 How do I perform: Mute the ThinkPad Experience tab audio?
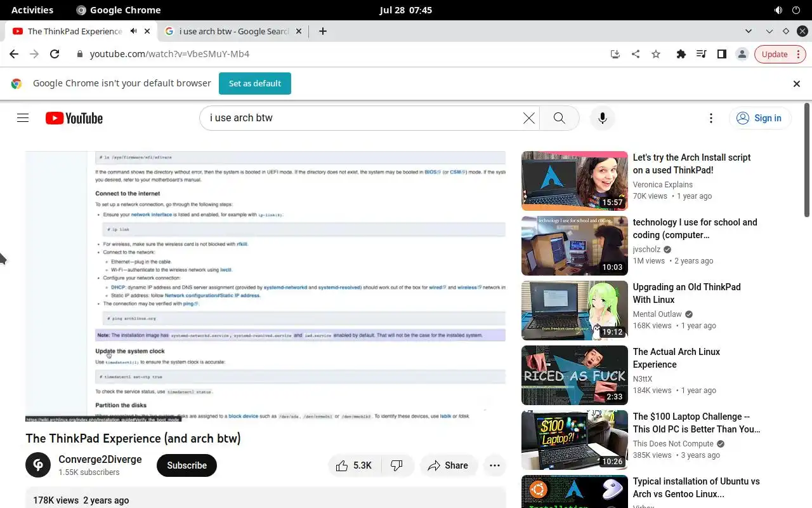tap(134, 31)
